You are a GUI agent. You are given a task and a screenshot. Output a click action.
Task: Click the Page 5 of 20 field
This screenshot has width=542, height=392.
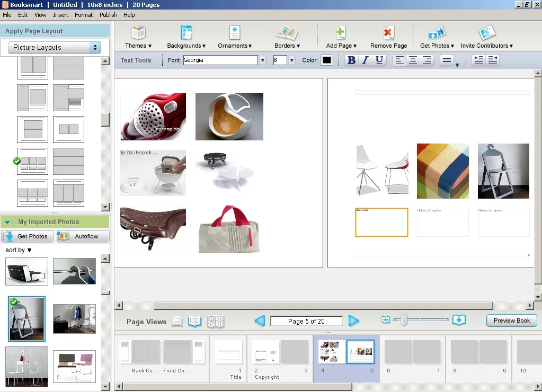coord(306,321)
